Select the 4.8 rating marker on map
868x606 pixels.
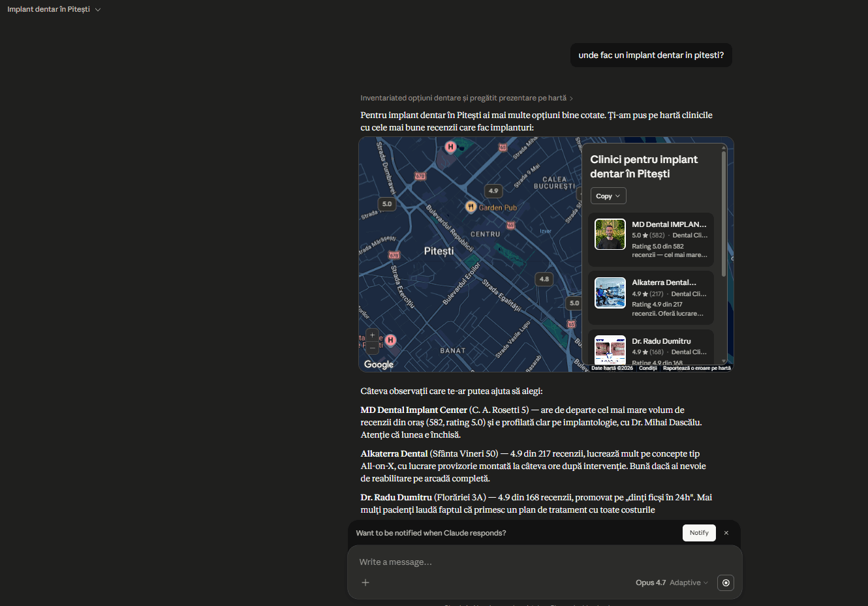(x=544, y=279)
